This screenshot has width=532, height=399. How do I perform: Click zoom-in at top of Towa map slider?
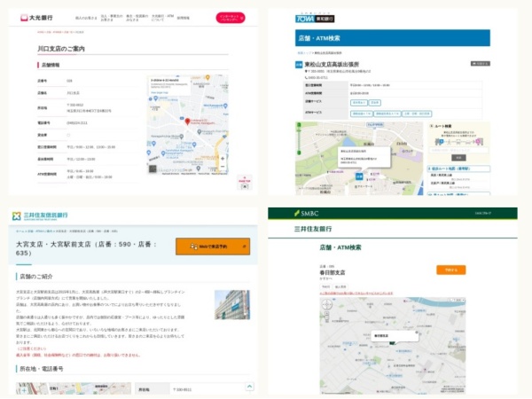[299, 125]
